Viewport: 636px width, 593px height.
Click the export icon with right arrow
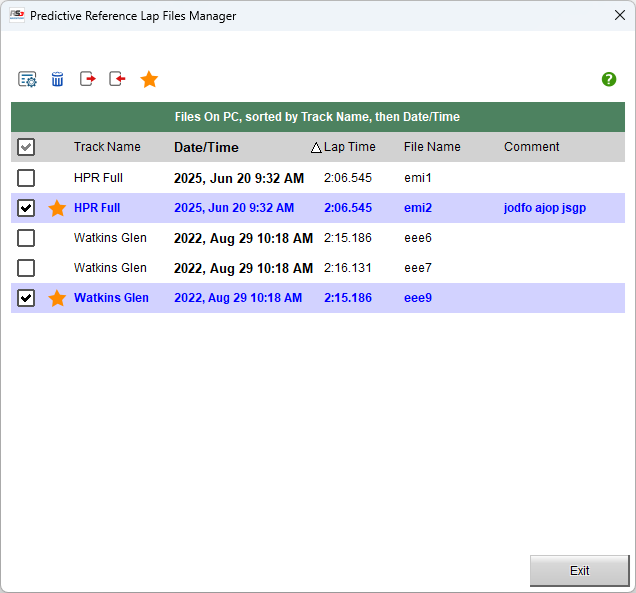pyautogui.click(x=88, y=79)
